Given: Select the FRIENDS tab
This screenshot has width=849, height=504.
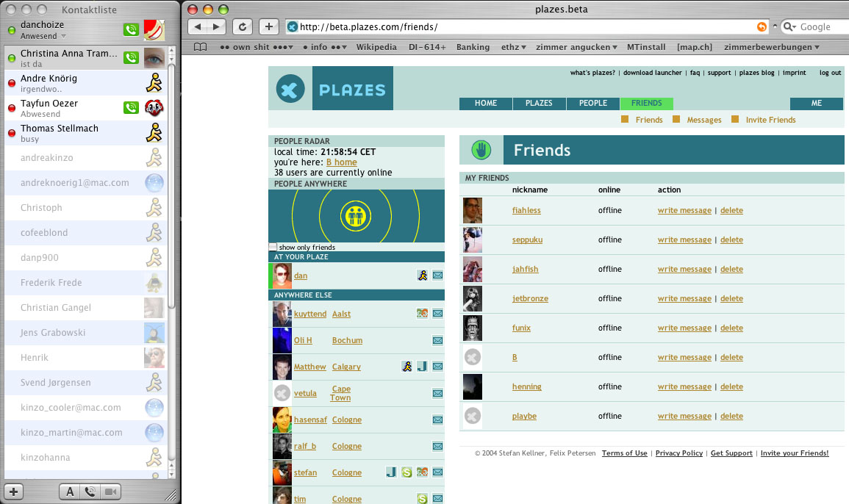Looking at the screenshot, I should (x=647, y=104).
